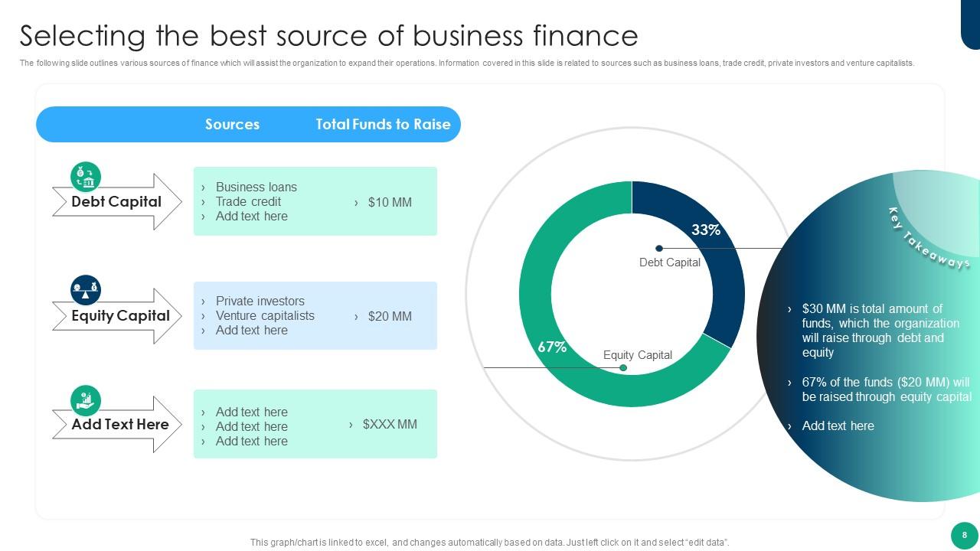This screenshot has height=551, width=980.
Task: Click the green growth icon above Add Text Here
Action: [86, 400]
